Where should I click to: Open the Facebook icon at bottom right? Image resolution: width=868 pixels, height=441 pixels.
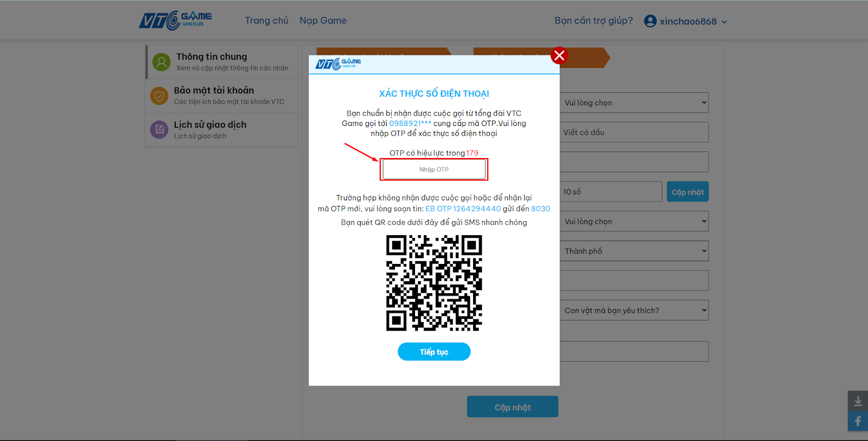858,421
